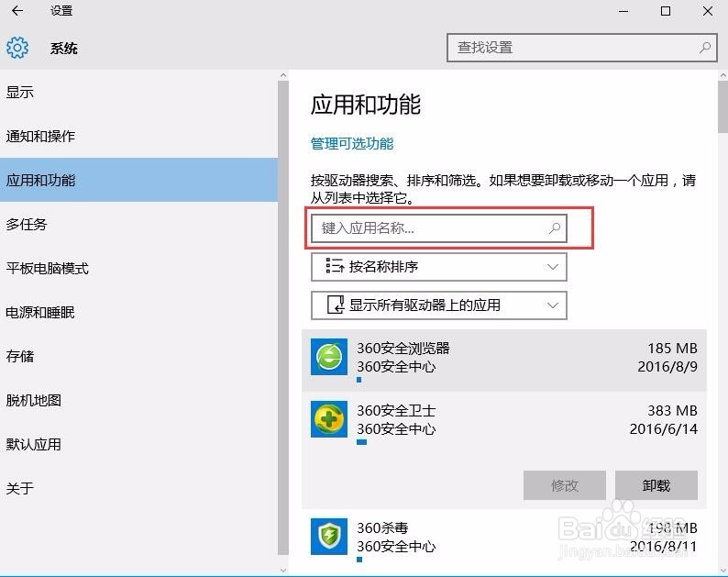Click the 360安全卫士 app icon
The width and height of the screenshot is (728, 577).
click(329, 419)
